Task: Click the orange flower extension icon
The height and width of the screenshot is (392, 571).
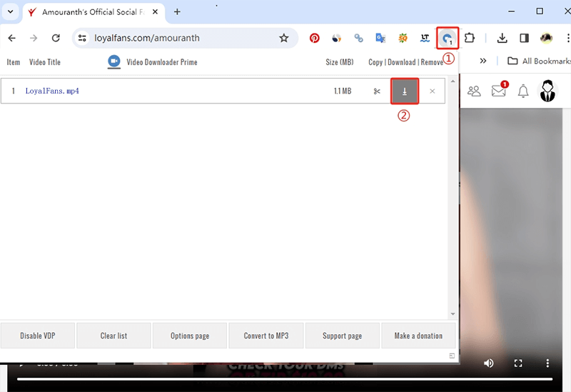Action: pyautogui.click(x=403, y=38)
